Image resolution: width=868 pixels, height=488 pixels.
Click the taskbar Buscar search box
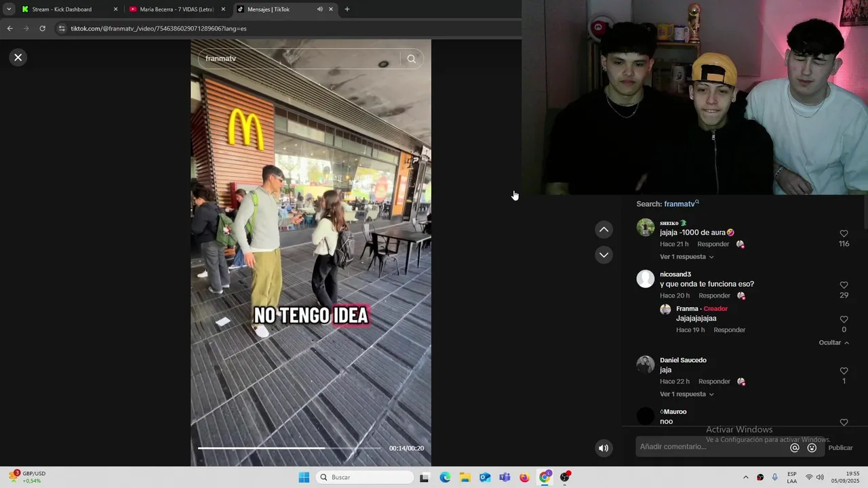(365, 477)
